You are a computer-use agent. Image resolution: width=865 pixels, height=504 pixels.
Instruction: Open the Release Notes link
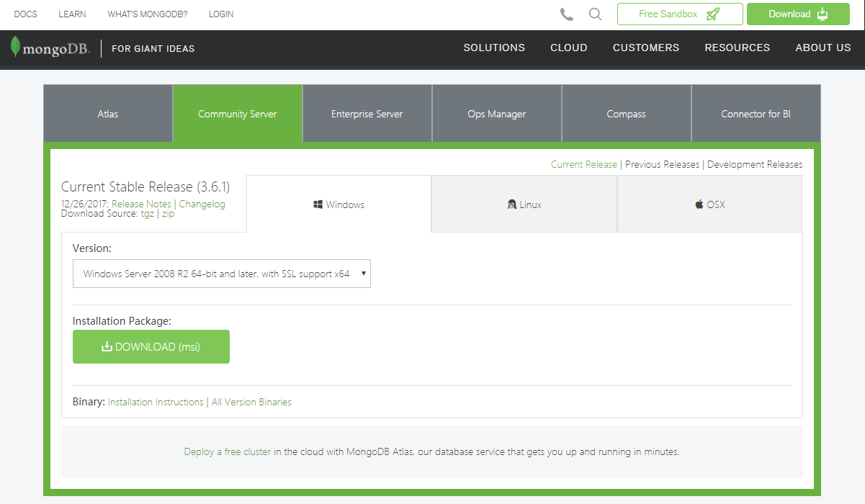pyautogui.click(x=141, y=204)
